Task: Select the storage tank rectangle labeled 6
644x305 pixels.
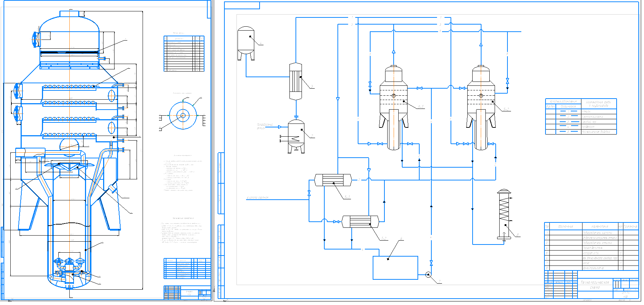Action: click(395, 268)
